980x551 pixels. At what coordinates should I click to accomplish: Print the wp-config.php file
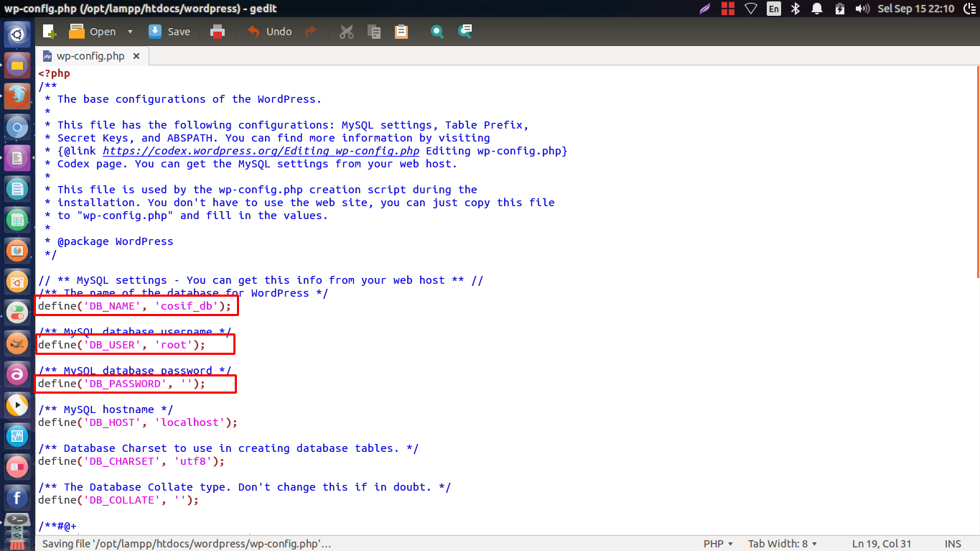coord(218,31)
